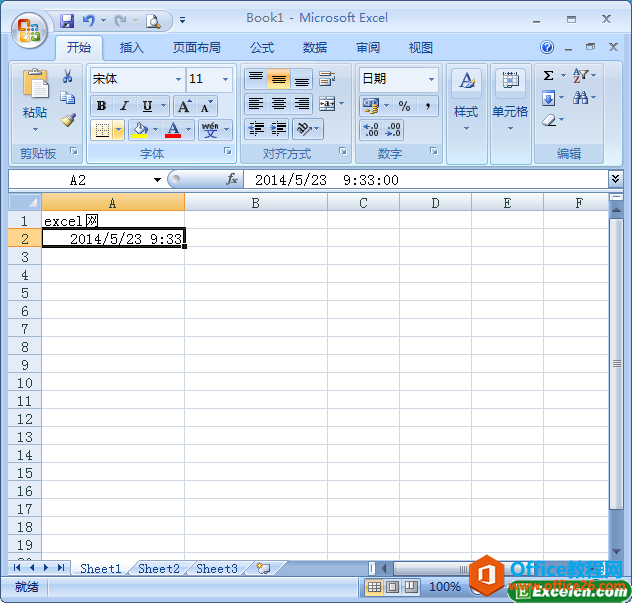This screenshot has width=632, height=603.
Task: Apply percent style format
Action: [x=404, y=106]
